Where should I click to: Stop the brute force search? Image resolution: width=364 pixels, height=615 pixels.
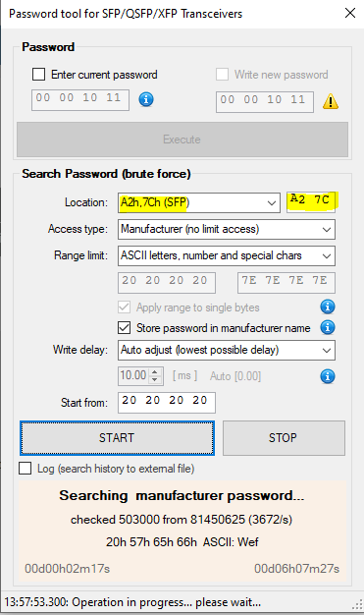pyautogui.click(x=284, y=438)
